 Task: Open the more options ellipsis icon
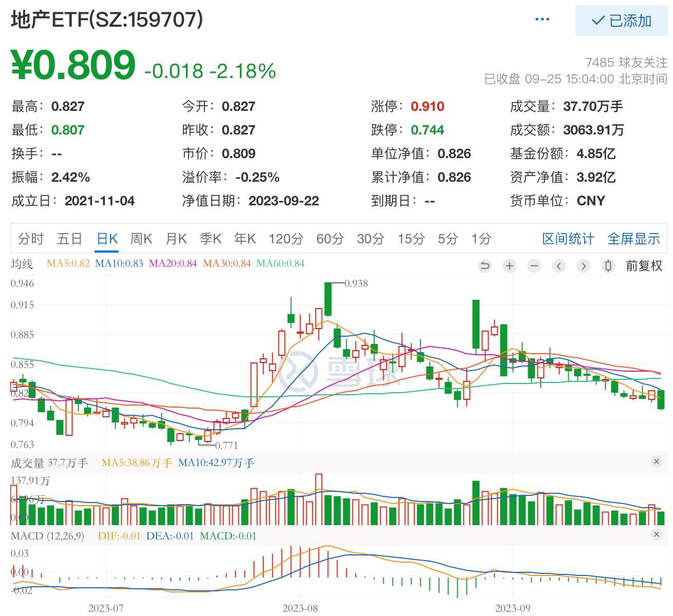(x=542, y=20)
